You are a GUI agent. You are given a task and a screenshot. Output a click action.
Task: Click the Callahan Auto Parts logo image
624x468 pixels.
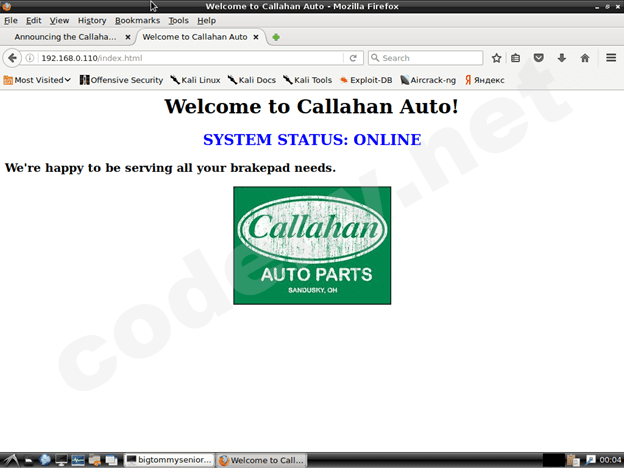(312, 246)
